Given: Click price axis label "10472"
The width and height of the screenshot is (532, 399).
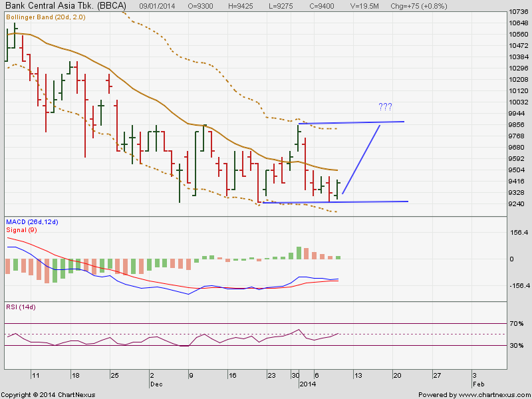Looking at the screenshot, I should click(519, 45).
